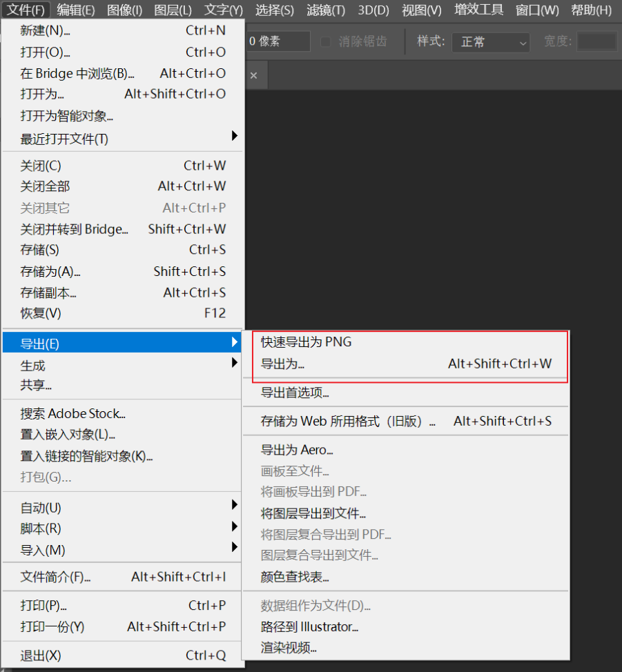Select 导出为 Aero
This screenshot has height=672, width=622.
[296, 449]
